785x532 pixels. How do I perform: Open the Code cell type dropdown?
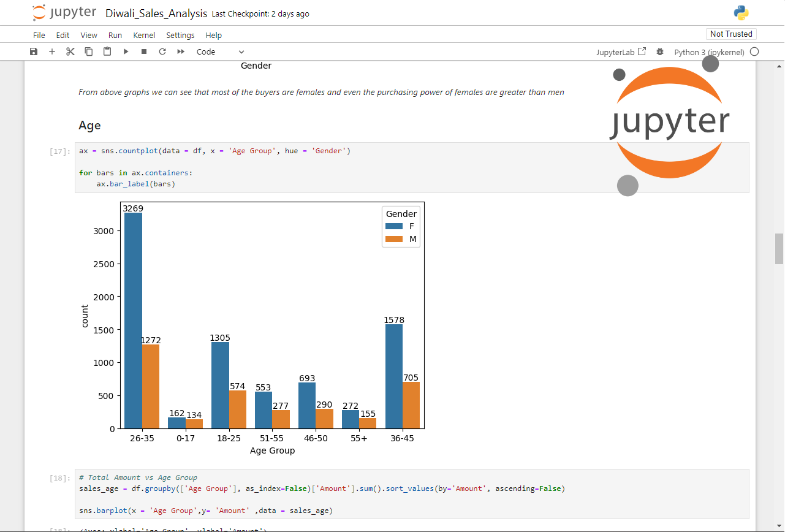coord(220,52)
